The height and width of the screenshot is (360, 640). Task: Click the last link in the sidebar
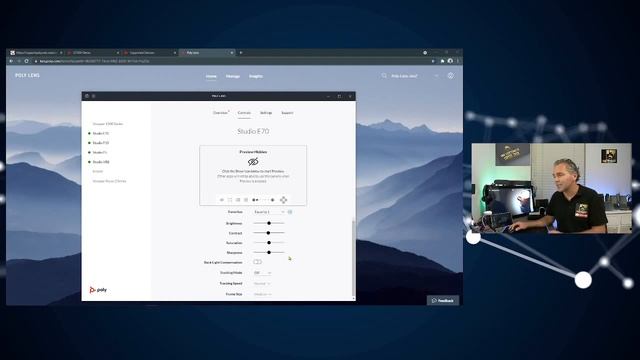coord(109,181)
